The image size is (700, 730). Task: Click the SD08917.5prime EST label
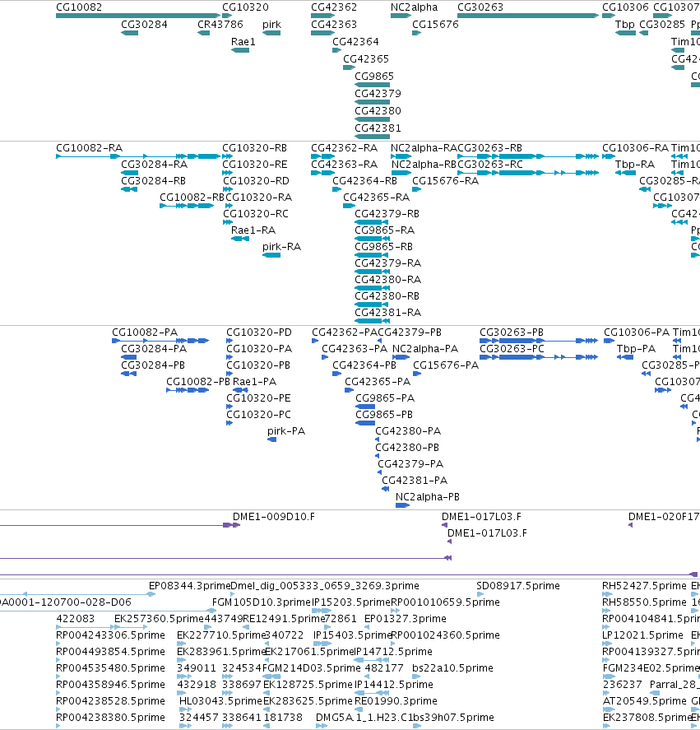click(518, 586)
